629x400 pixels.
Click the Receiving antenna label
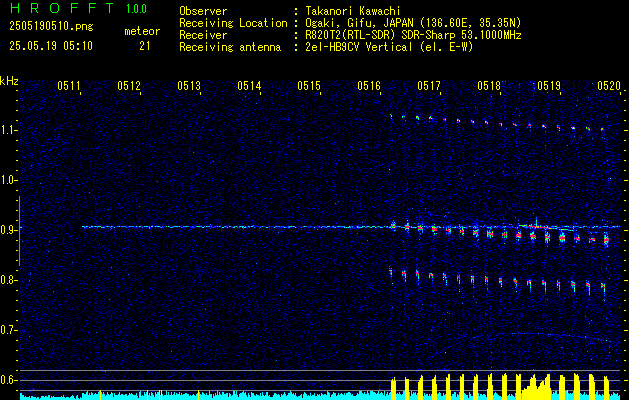pos(230,47)
